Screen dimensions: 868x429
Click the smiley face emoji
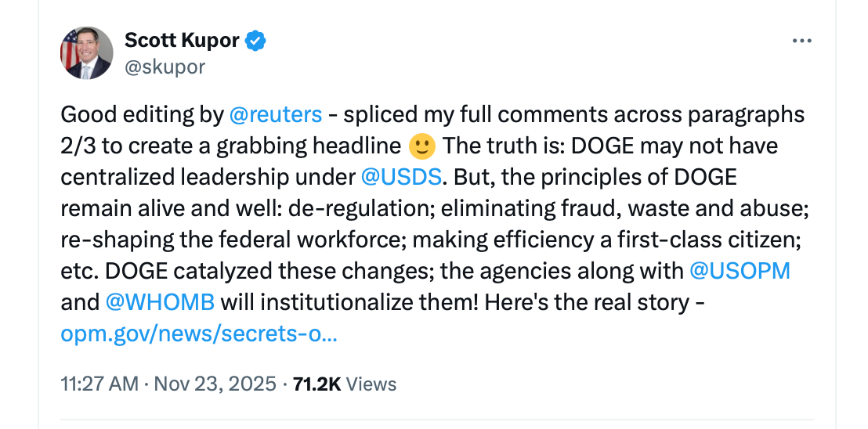point(421,146)
